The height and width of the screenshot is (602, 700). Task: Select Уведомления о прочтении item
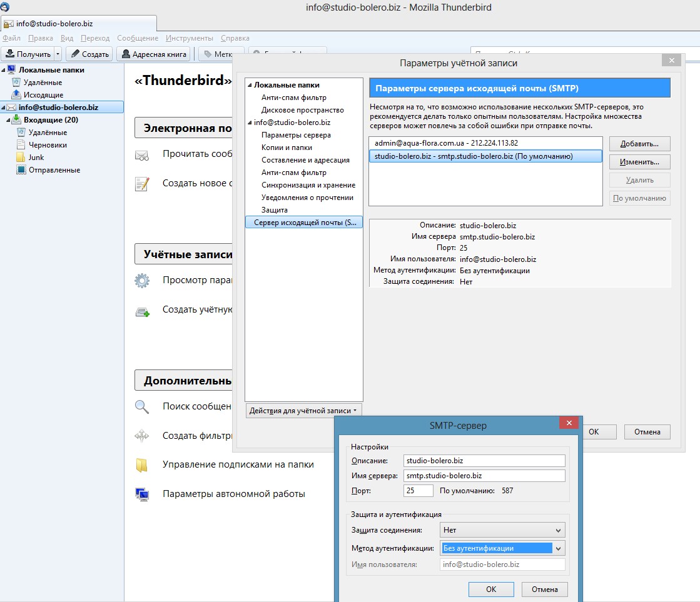307,198
